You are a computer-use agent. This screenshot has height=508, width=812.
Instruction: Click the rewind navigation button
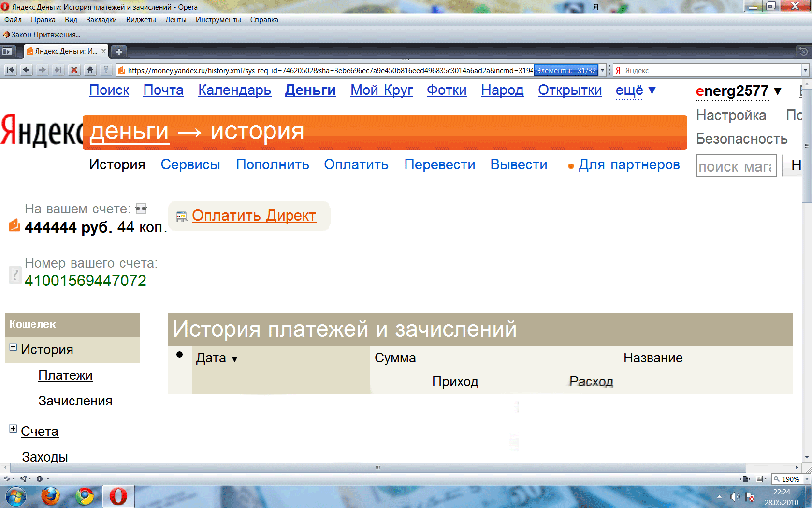(x=10, y=70)
